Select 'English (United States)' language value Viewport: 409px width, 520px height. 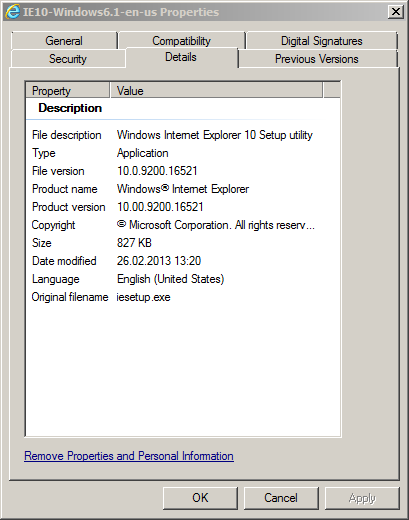pyautogui.click(x=170, y=279)
